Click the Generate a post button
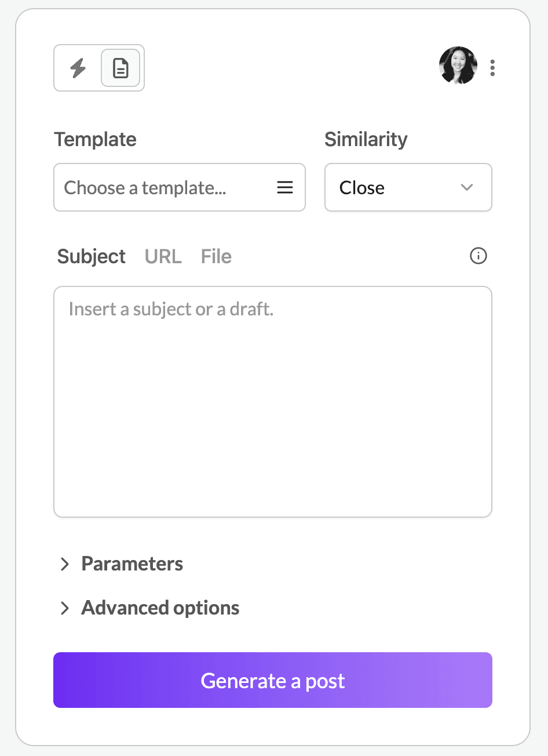Viewport: 548px width, 756px height. (272, 680)
